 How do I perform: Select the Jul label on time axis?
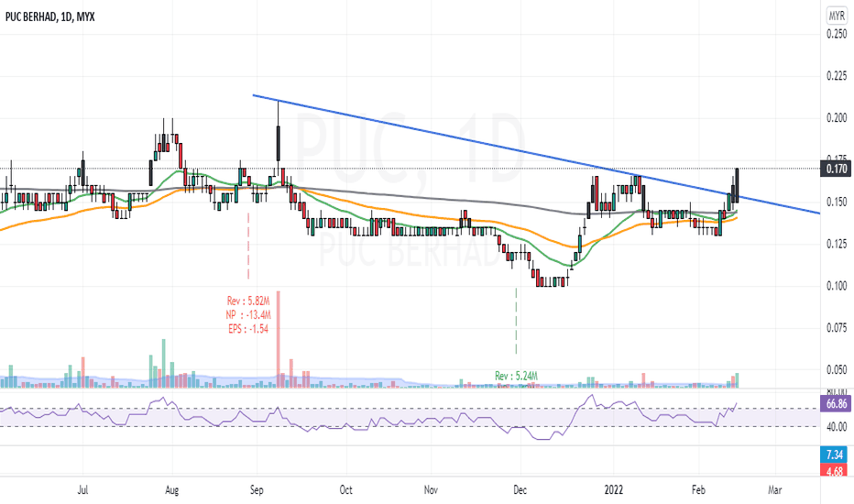click(82, 490)
